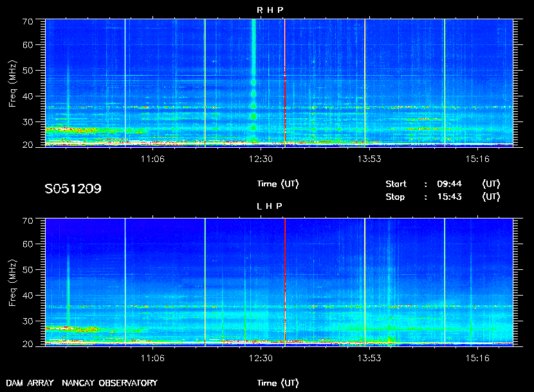
Task: Click the 13:53 tick label under the LHP plot
Action: 369,358
